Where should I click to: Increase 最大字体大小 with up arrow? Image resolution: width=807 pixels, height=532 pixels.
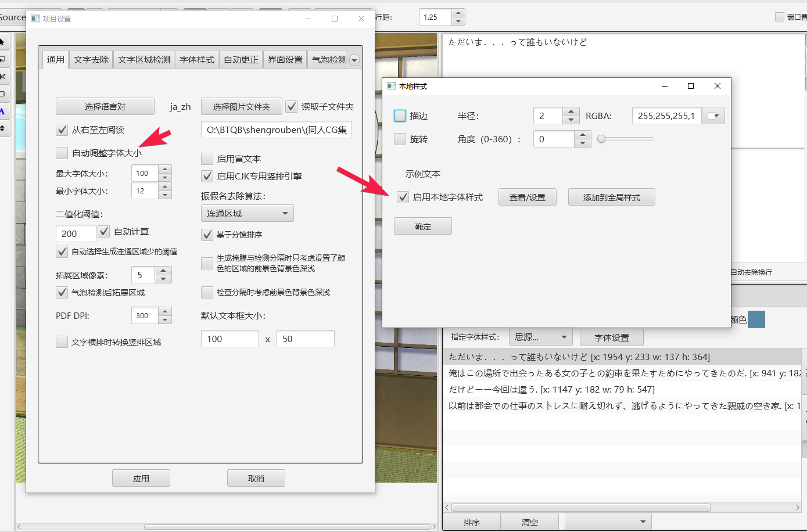click(x=166, y=169)
